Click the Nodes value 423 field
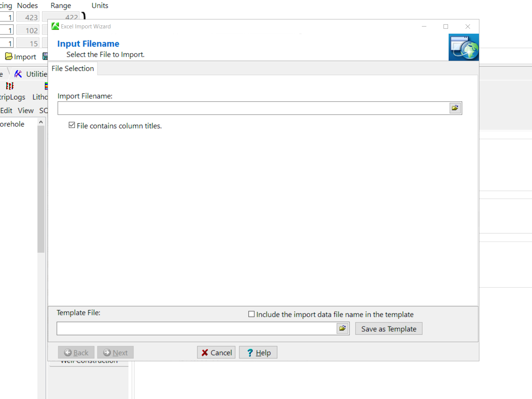 pos(28,17)
